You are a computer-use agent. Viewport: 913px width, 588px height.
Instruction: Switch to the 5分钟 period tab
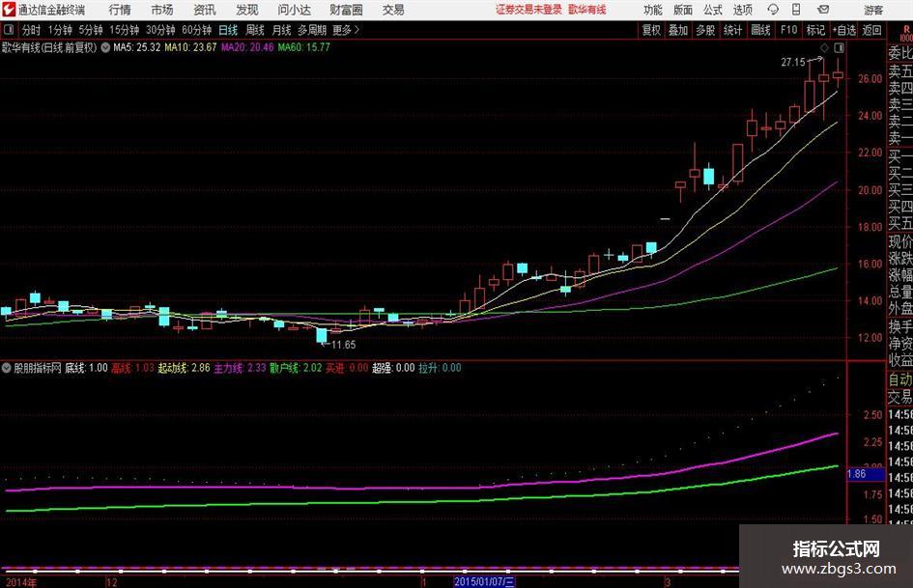click(x=91, y=30)
